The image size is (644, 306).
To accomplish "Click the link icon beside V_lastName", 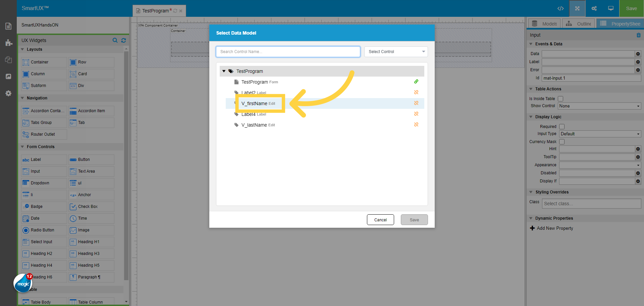I will (416, 125).
